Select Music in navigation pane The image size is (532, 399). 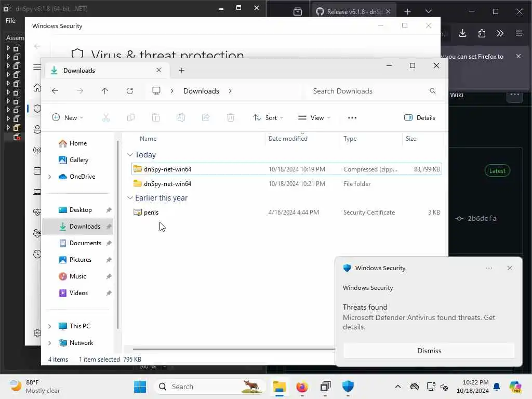78,276
